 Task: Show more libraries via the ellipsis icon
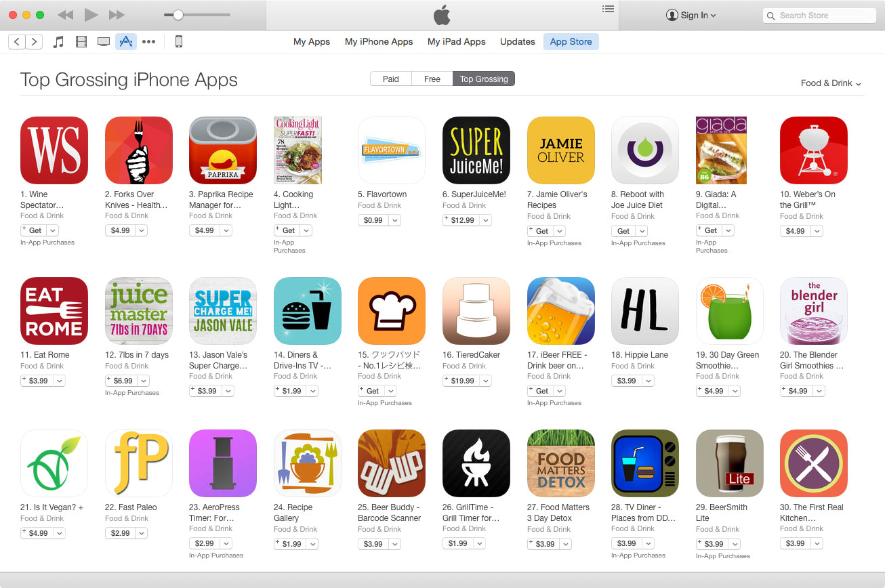[x=149, y=41]
